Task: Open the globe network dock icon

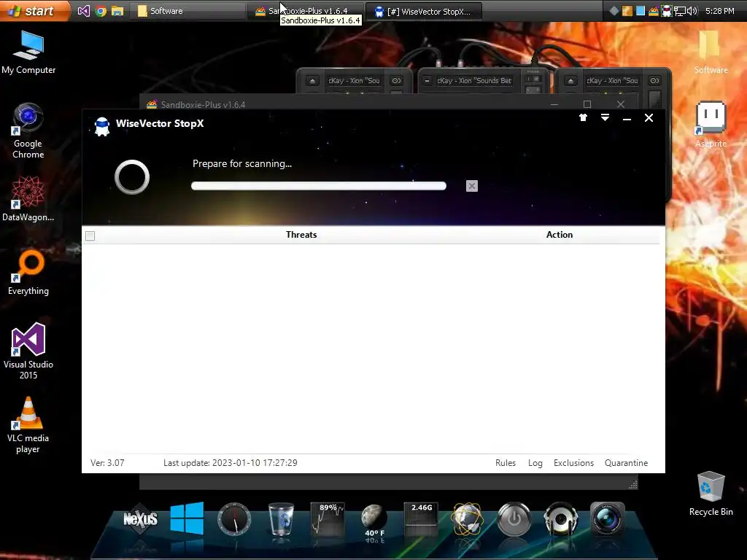Action: click(x=468, y=518)
